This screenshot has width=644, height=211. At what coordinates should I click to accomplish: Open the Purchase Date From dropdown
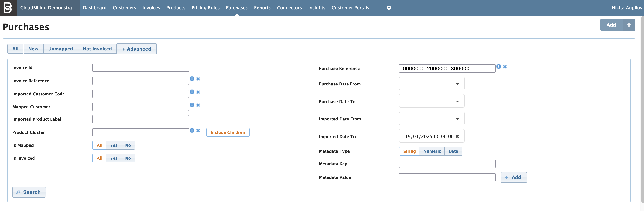[x=457, y=84]
